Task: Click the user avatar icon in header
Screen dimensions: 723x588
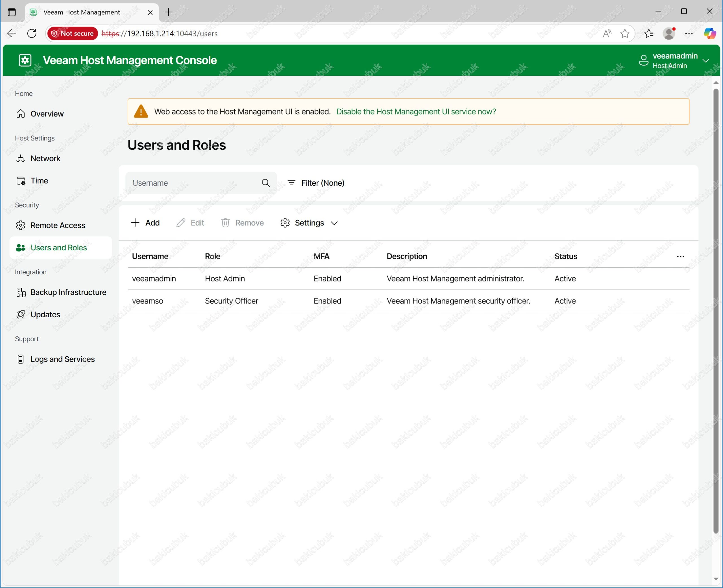Action: [643, 61]
